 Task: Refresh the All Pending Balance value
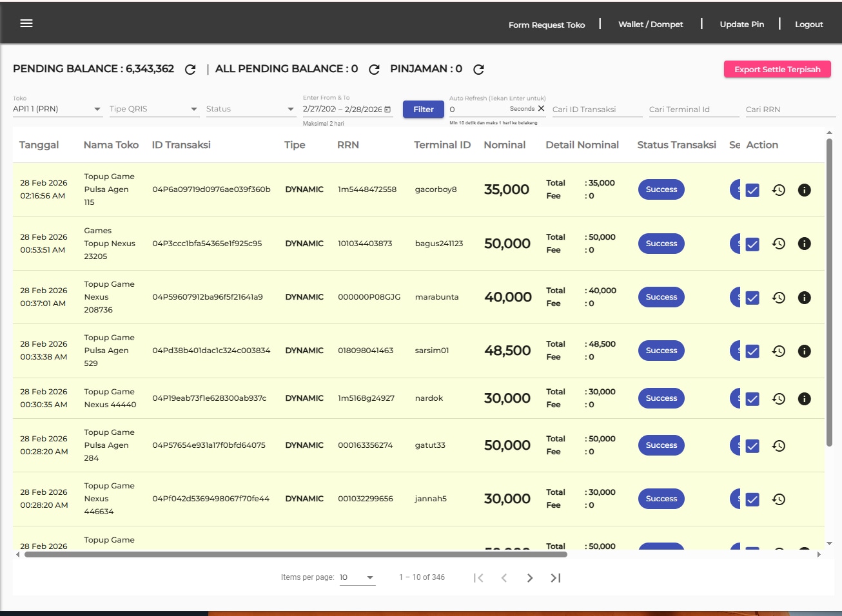click(x=374, y=70)
